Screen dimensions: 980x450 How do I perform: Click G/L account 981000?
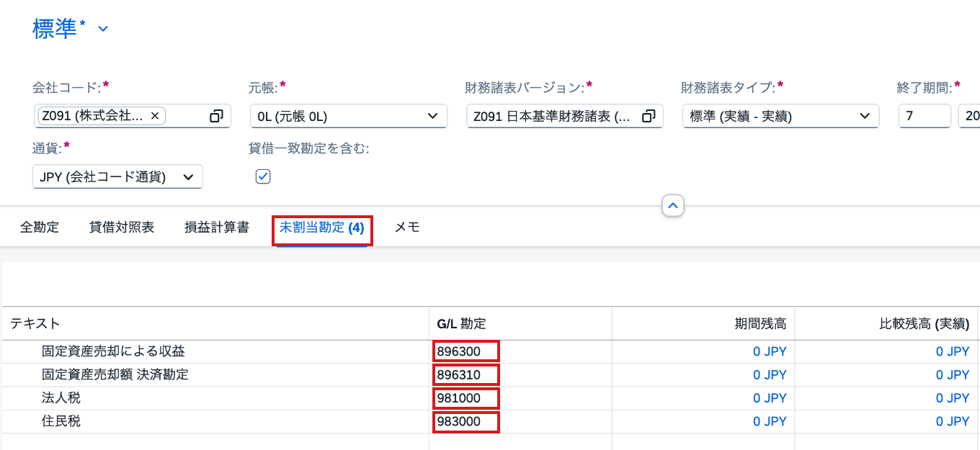click(x=458, y=397)
